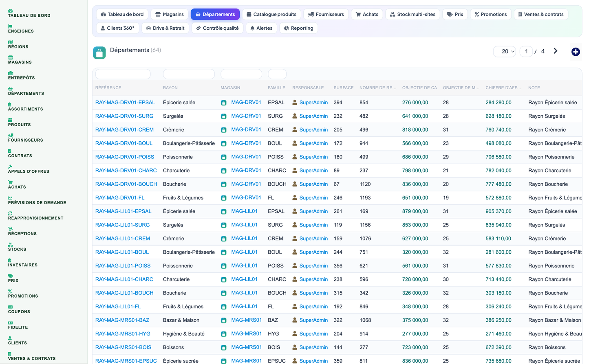Open the page size dropdown showing 20

click(x=505, y=51)
